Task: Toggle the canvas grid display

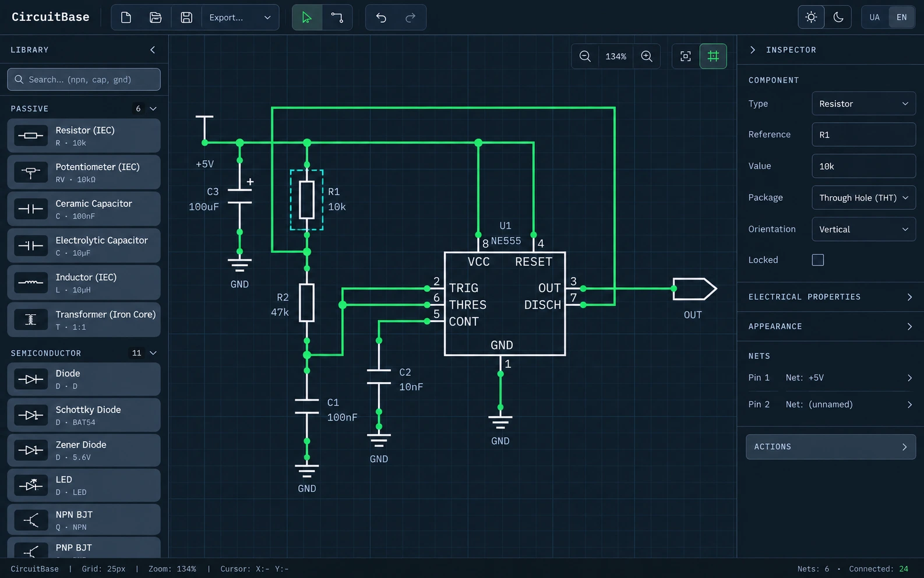Action: click(713, 57)
